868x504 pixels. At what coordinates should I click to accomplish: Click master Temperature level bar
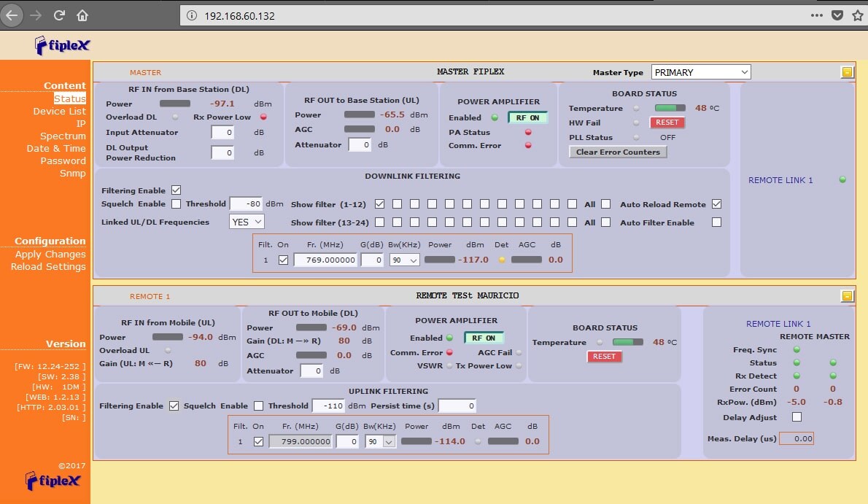[x=670, y=108]
